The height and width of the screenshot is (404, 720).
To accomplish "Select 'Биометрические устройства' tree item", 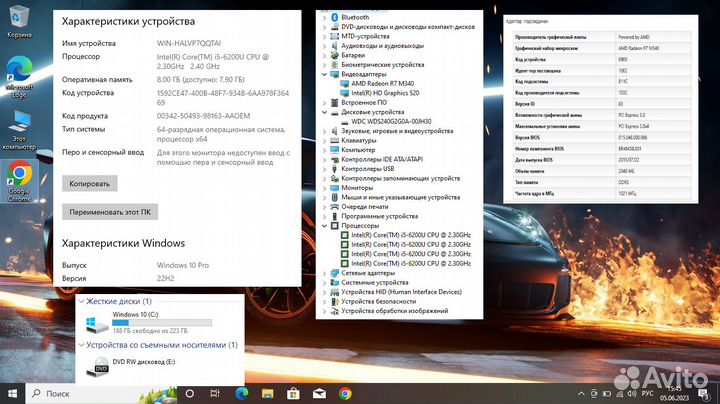I will pos(382,65).
